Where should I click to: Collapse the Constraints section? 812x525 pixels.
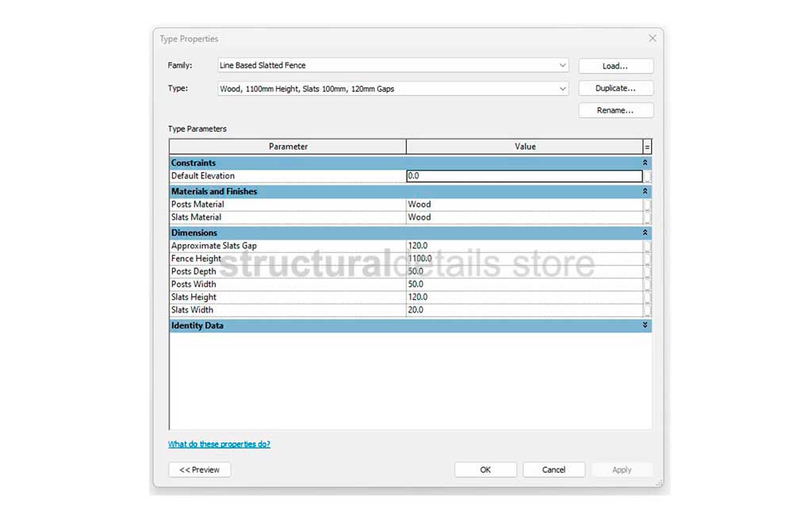coord(645,163)
